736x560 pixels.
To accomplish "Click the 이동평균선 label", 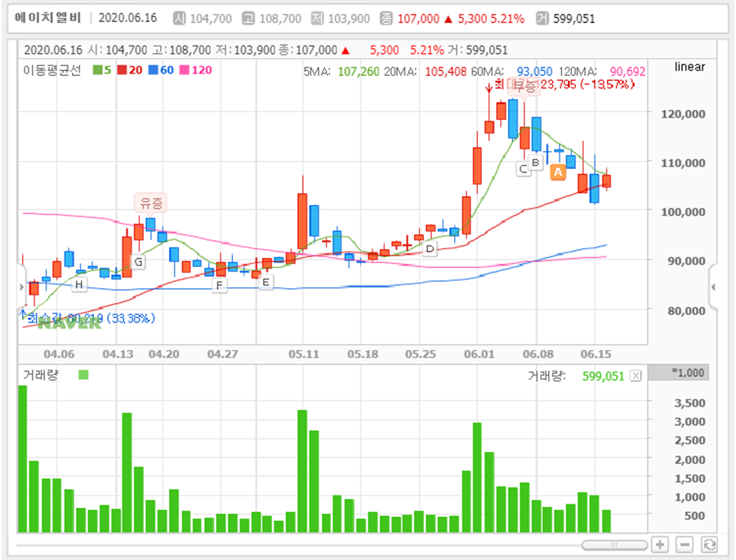I will (x=52, y=70).
